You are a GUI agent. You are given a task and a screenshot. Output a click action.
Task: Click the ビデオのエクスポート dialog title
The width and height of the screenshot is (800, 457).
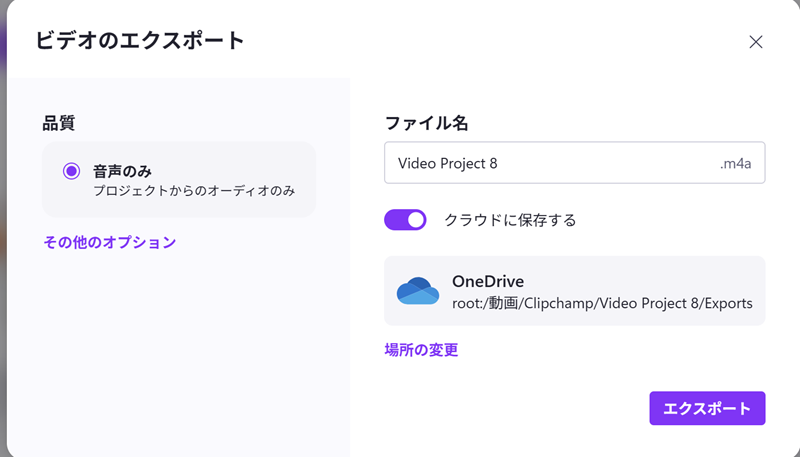(140, 41)
